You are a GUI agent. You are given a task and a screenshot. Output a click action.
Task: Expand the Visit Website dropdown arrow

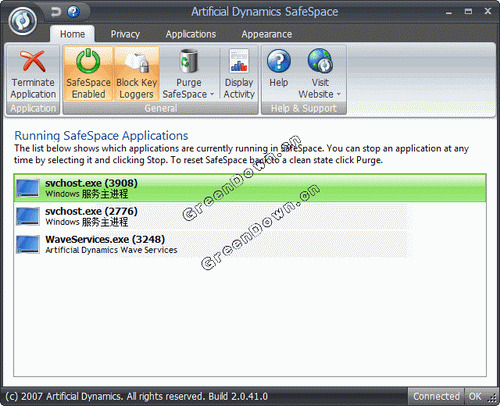click(339, 95)
